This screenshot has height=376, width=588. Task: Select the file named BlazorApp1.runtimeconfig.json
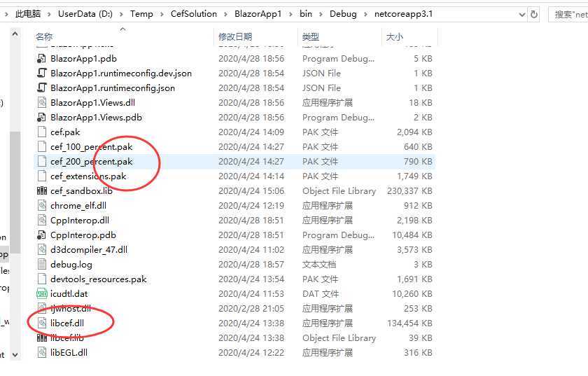(x=113, y=88)
